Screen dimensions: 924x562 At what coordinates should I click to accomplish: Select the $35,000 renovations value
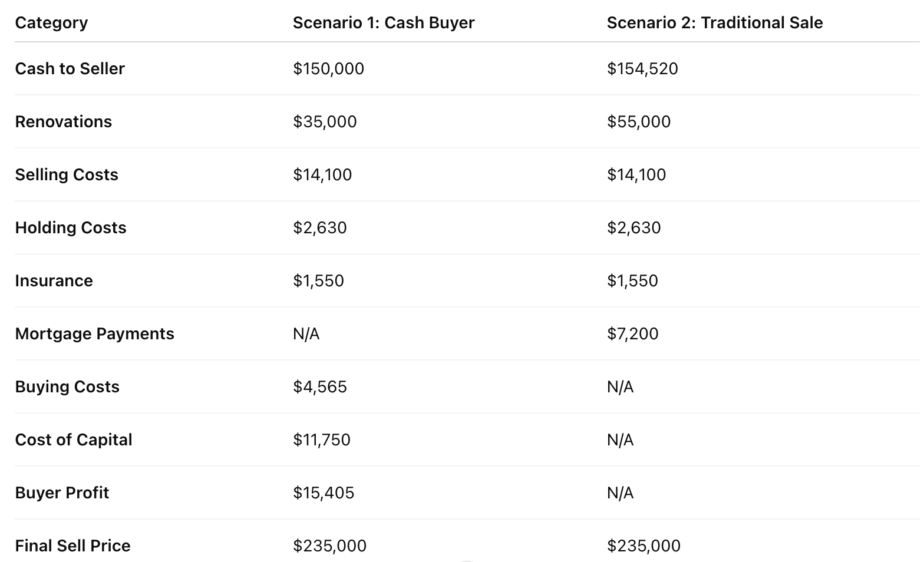pos(325,122)
